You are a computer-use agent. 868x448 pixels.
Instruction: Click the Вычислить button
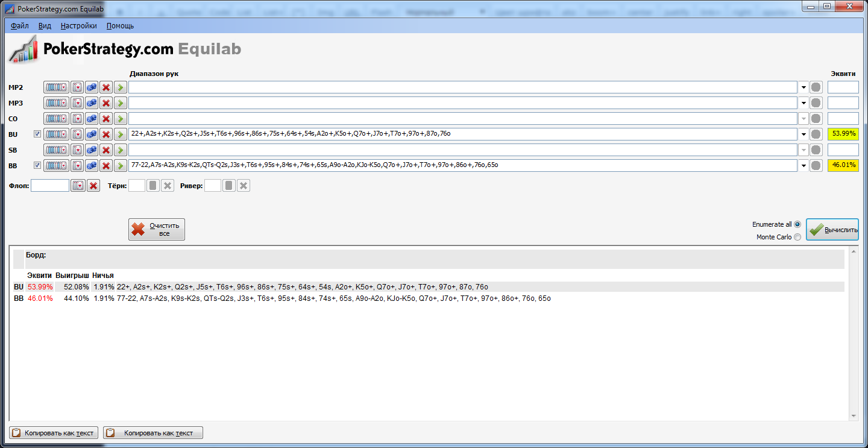pyautogui.click(x=832, y=230)
